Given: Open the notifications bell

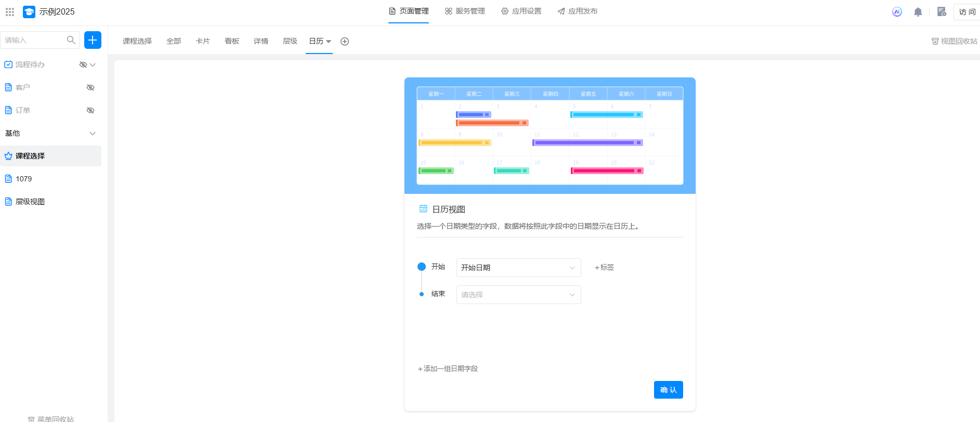Looking at the screenshot, I should (918, 12).
